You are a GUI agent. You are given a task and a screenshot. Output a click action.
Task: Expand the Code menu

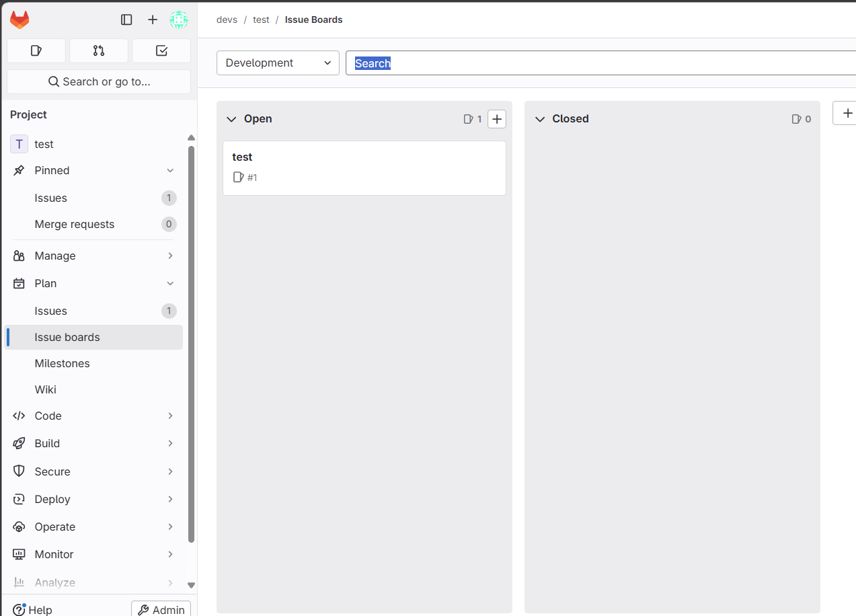click(x=93, y=416)
